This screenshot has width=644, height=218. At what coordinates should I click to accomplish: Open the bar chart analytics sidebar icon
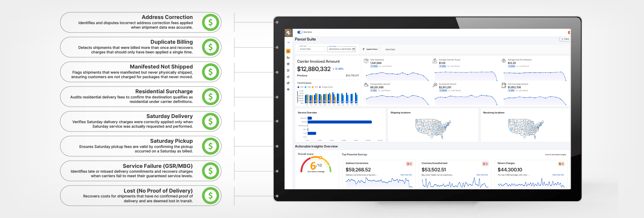coord(288,58)
